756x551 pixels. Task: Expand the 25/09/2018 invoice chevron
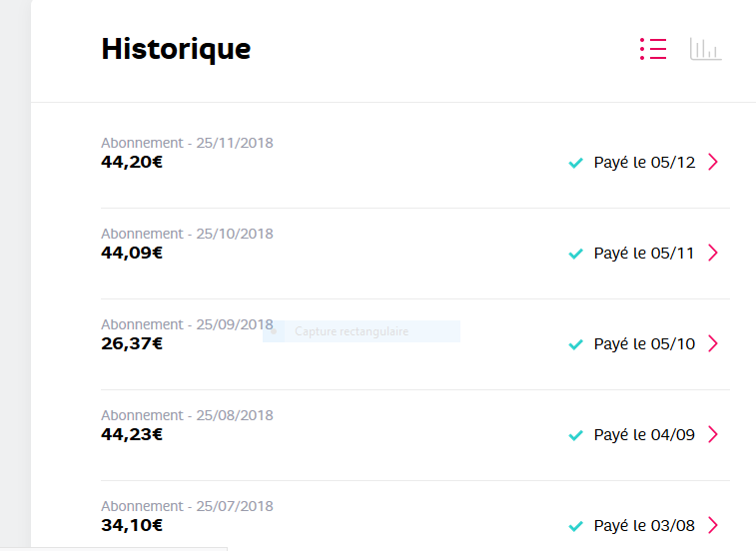pyautogui.click(x=712, y=343)
